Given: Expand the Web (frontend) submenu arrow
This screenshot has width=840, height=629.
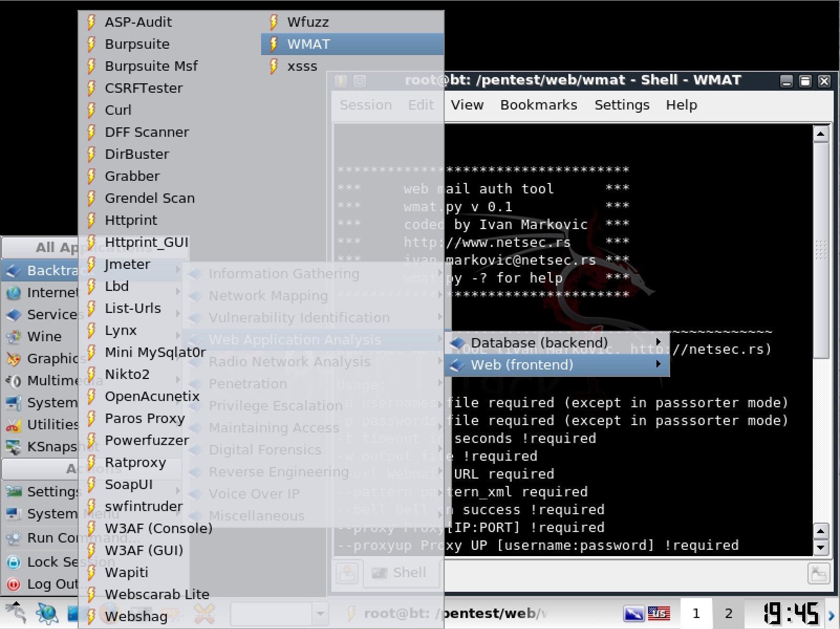Looking at the screenshot, I should click(x=659, y=364).
